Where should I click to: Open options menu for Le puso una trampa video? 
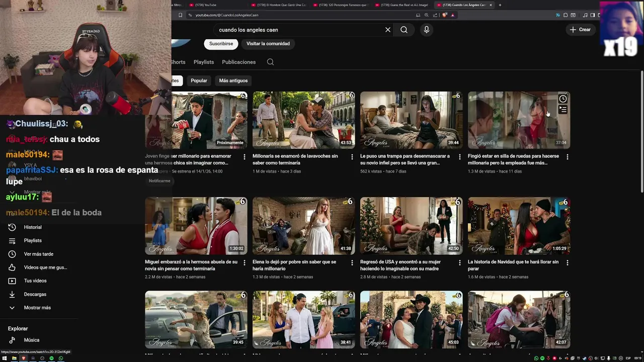(459, 157)
